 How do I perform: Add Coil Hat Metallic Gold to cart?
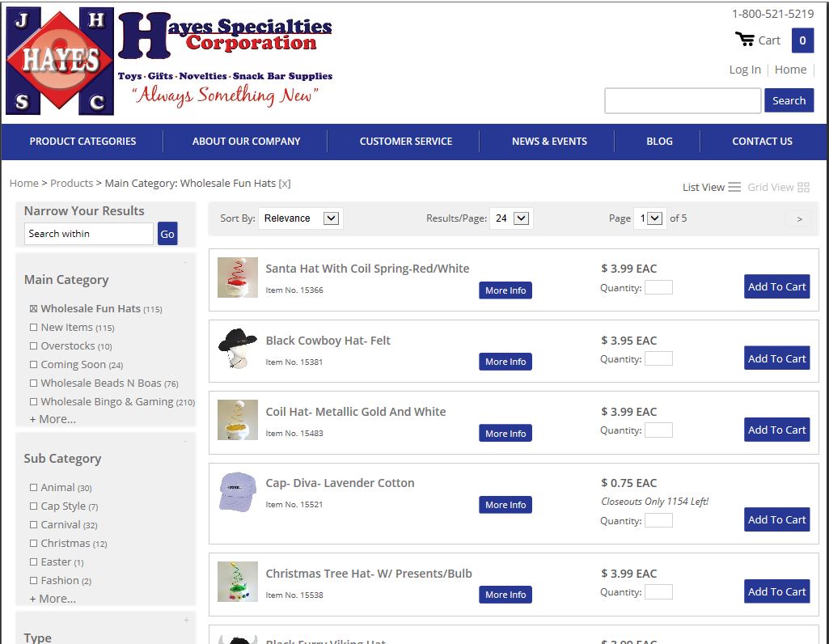(x=776, y=430)
